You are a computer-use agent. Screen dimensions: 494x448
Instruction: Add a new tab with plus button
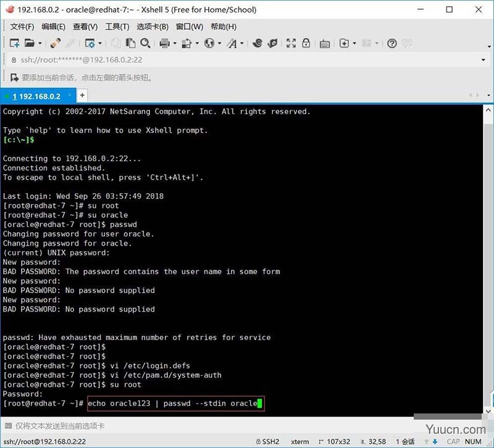tap(82, 95)
